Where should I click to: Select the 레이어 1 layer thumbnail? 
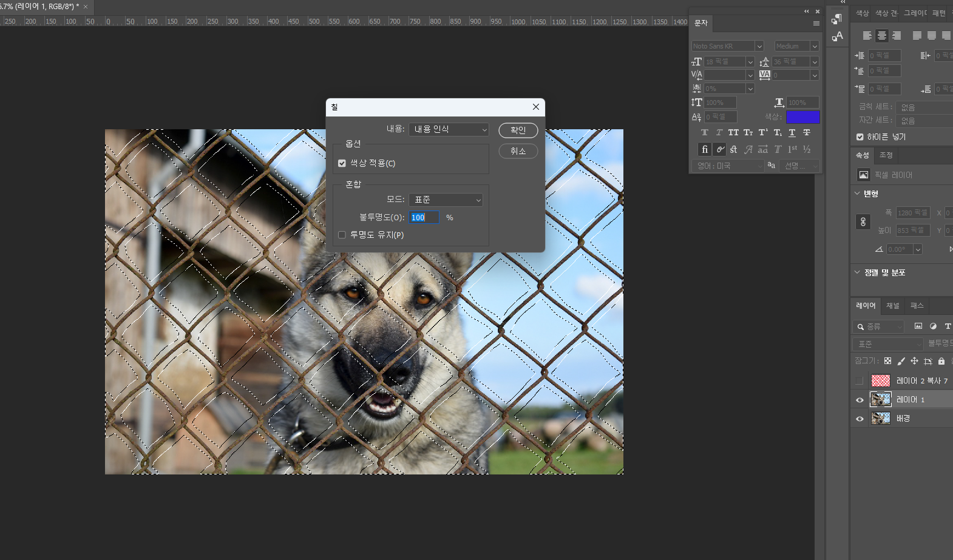pyautogui.click(x=880, y=400)
